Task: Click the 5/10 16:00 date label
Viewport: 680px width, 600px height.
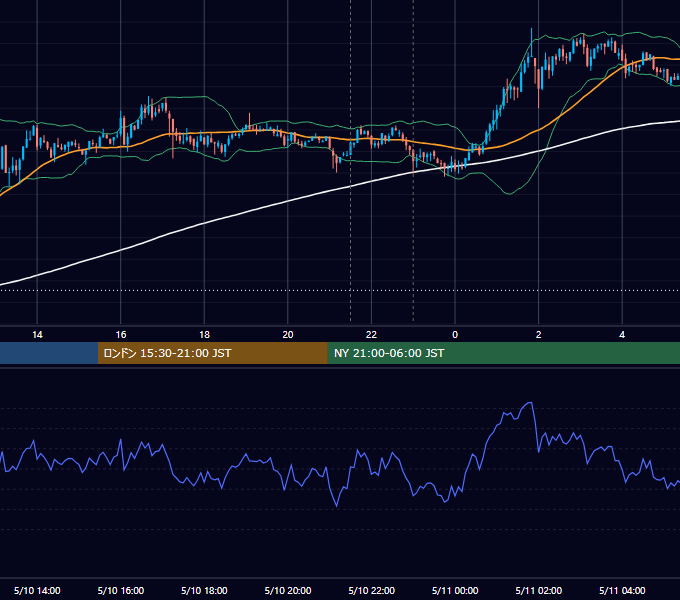Action: click(x=121, y=590)
